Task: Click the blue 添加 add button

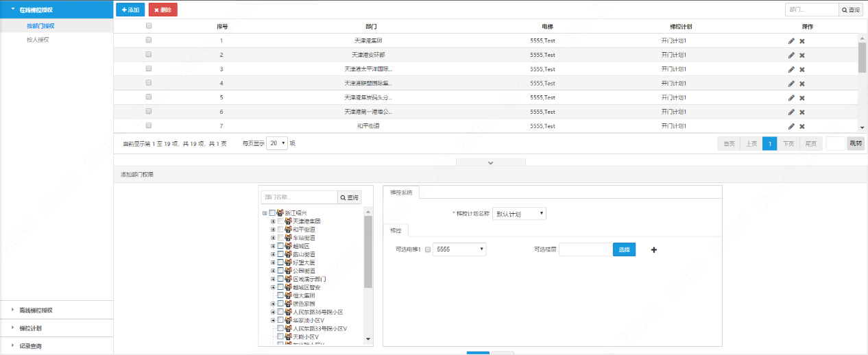Action: pyautogui.click(x=130, y=10)
